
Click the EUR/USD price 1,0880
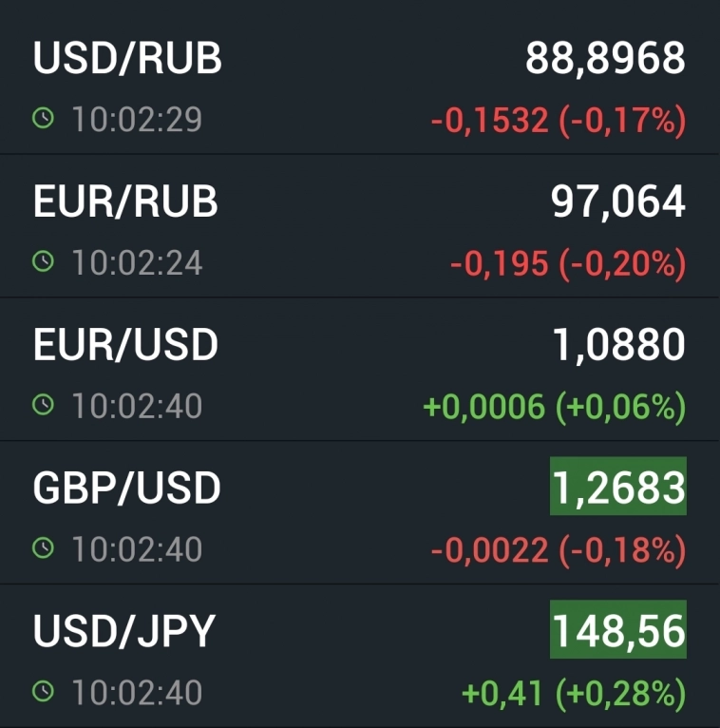point(618,345)
